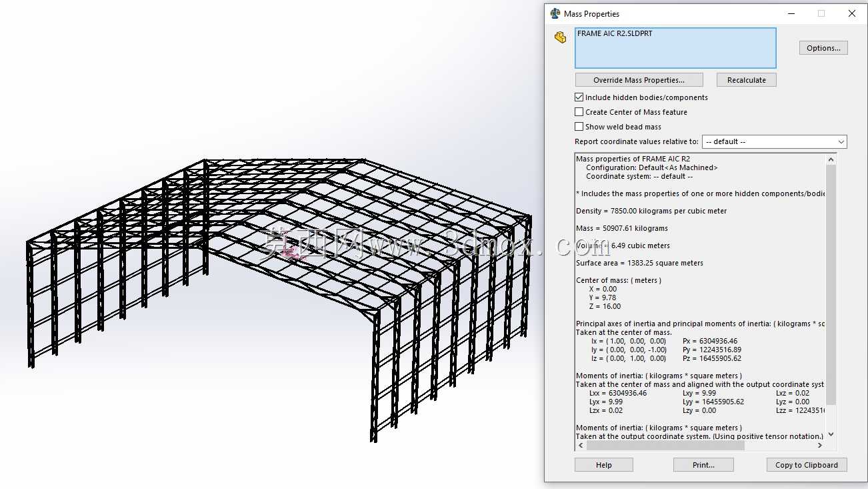
Task: Click 'Center of mass: ( meters )' heading
Action: pyautogui.click(x=619, y=280)
